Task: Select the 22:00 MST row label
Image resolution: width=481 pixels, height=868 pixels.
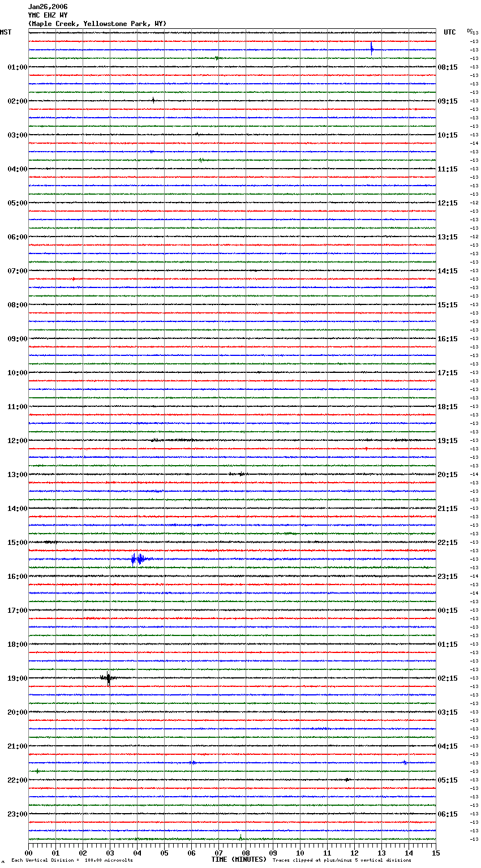Action: (17, 780)
